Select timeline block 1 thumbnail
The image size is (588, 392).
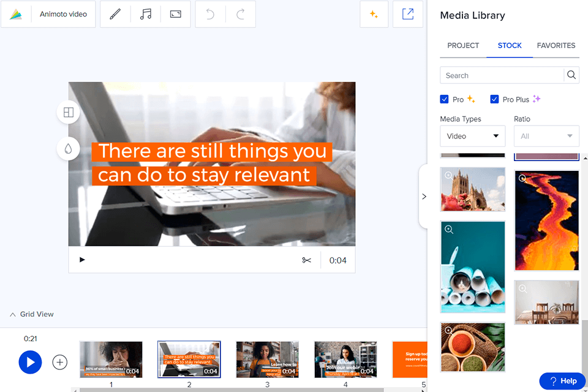coord(111,360)
